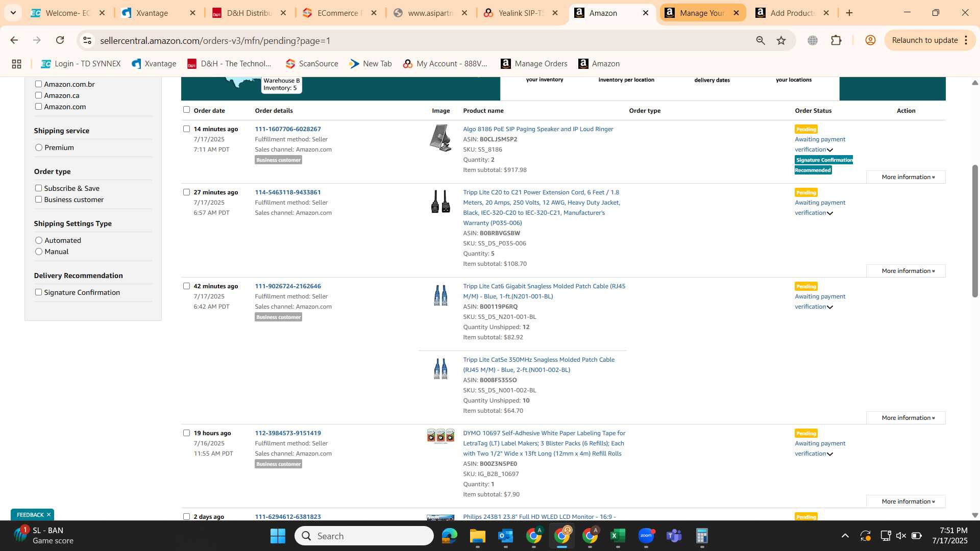
Task: Select the order placed 19 hours ago
Action: (186, 433)
